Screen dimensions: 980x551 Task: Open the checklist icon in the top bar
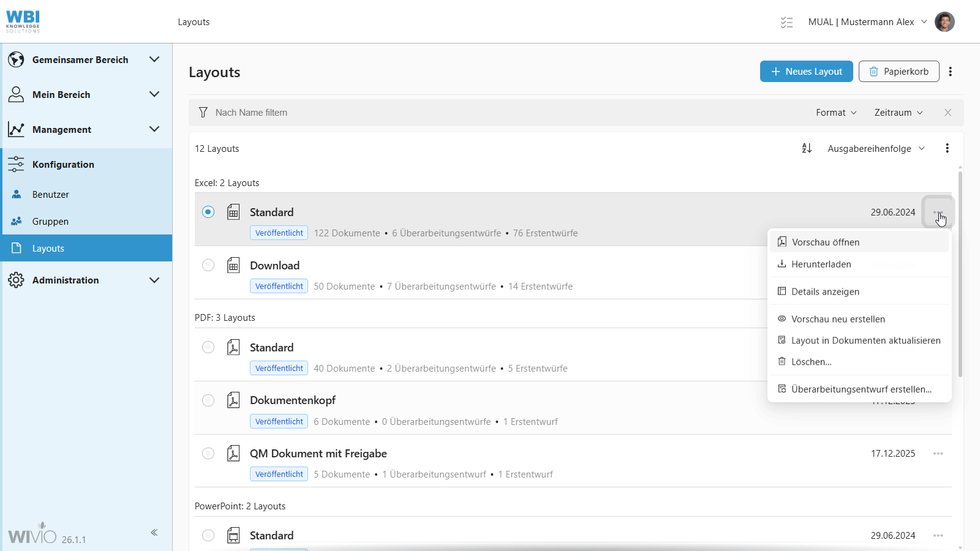[x=786, y=21]
